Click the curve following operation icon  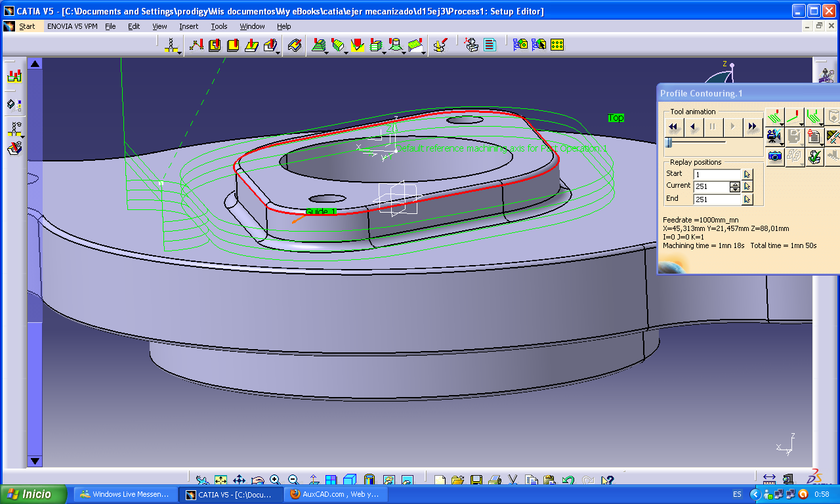click(295, 45)
